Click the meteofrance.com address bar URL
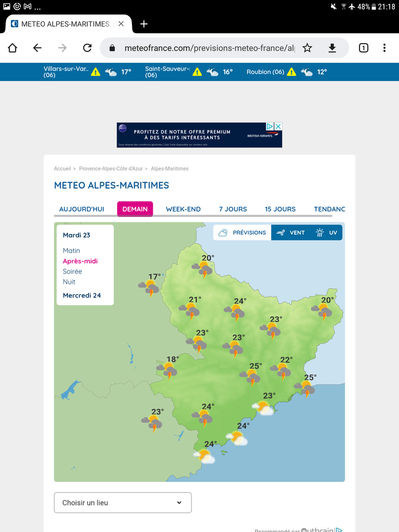Screen dimensions: 399x532 tap(209, 48)
